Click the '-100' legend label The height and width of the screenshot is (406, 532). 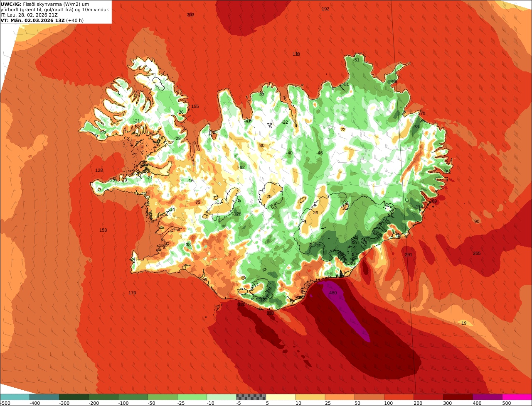[x=123, y=403]
